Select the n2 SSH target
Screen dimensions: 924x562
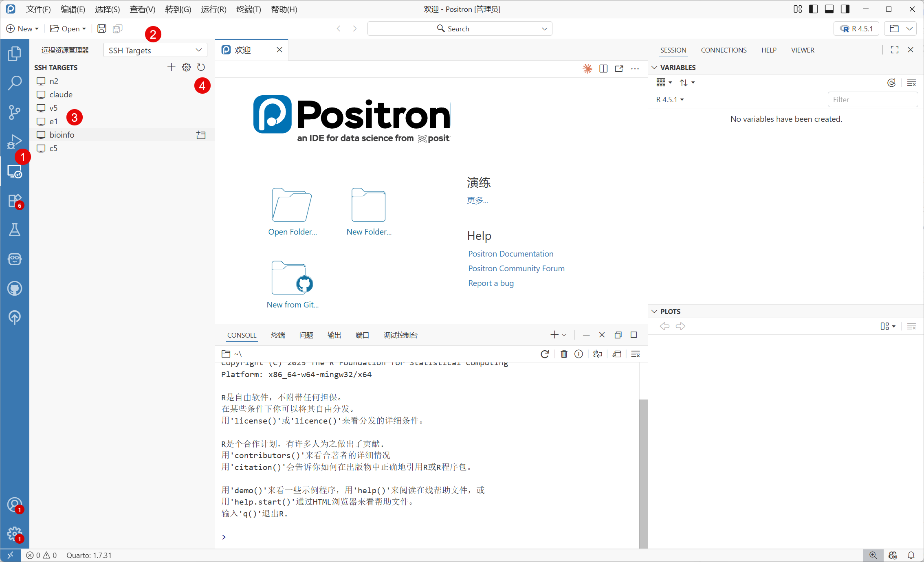pos(122,81)
